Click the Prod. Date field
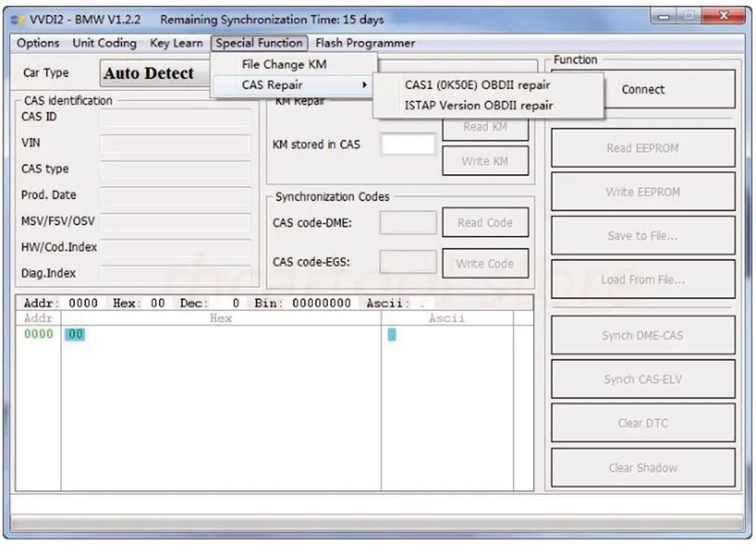756x550 pixels. click(176, 195)
